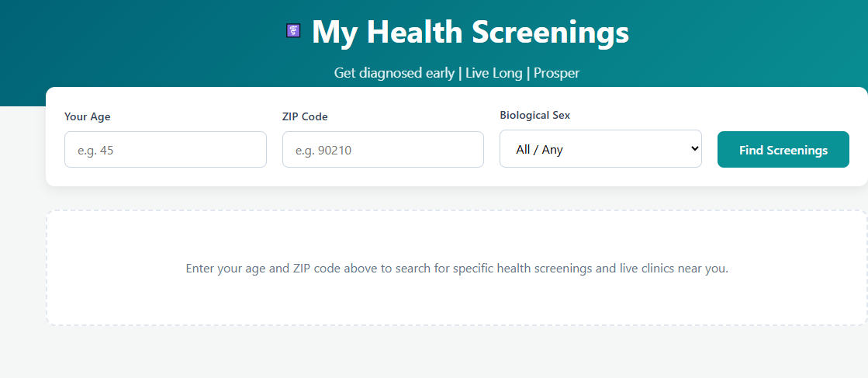Screen dimensions: 868x378
Task: Click the 'Biological Sex' field label
Action: 534,116
